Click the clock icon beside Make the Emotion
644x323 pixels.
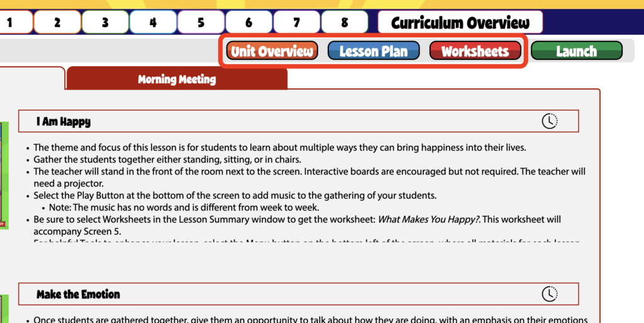pyautogui.click(x=549, y=294)
